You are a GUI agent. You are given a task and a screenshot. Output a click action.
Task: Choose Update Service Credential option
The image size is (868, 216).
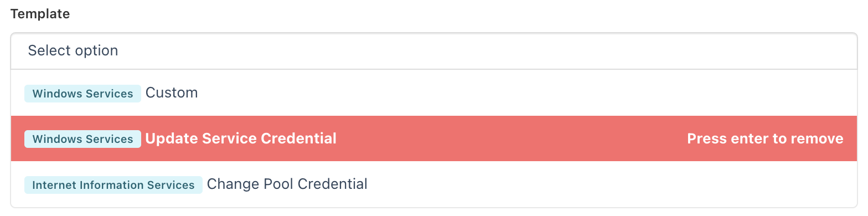click(434, 138)
